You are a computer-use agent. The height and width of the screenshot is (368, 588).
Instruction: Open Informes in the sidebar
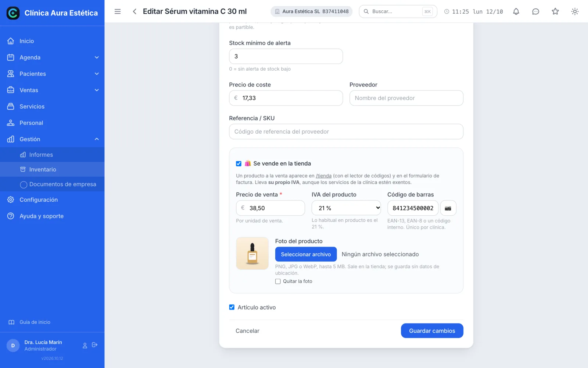(x=52, y=155)
